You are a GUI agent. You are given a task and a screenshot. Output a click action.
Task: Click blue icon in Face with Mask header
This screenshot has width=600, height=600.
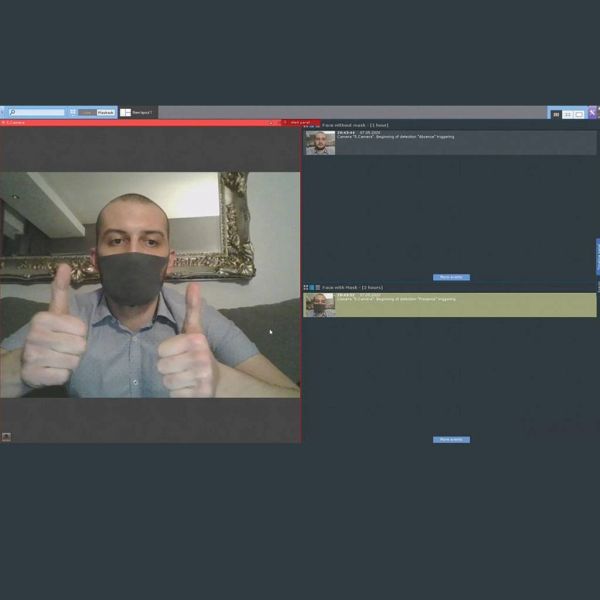[x=312, y=287]
